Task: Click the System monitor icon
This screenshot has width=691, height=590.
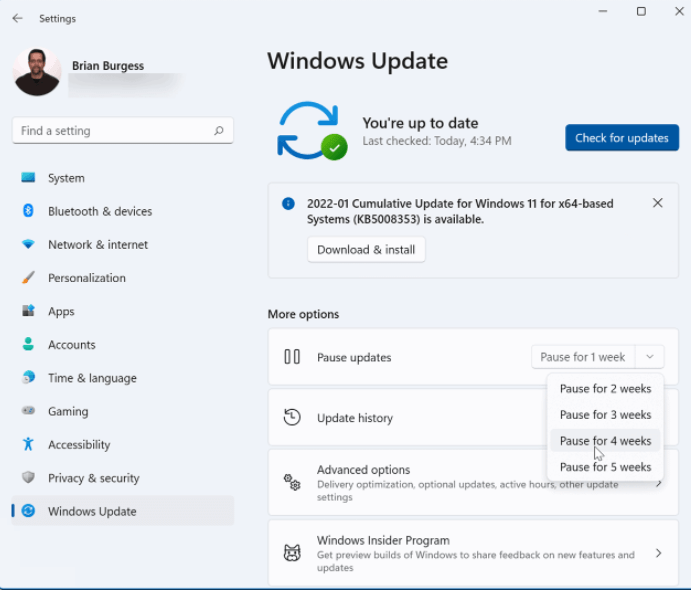Action: [x=28, y=178]
